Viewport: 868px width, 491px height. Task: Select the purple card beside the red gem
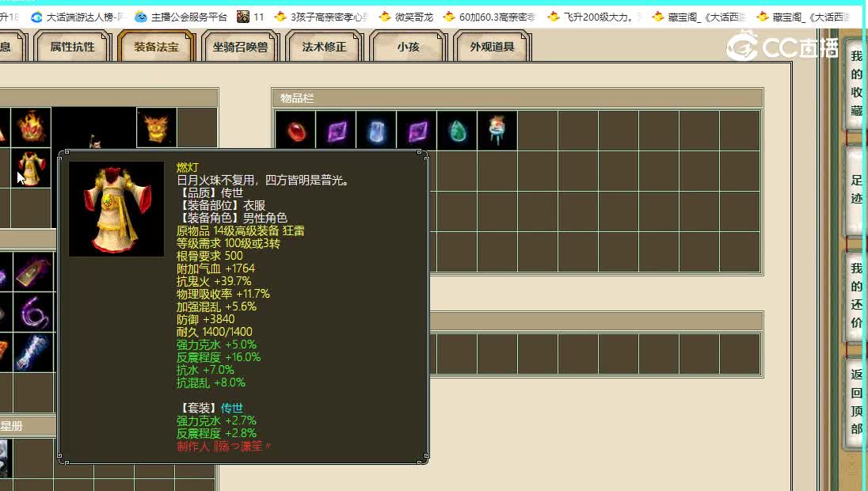tap(336, 131)
